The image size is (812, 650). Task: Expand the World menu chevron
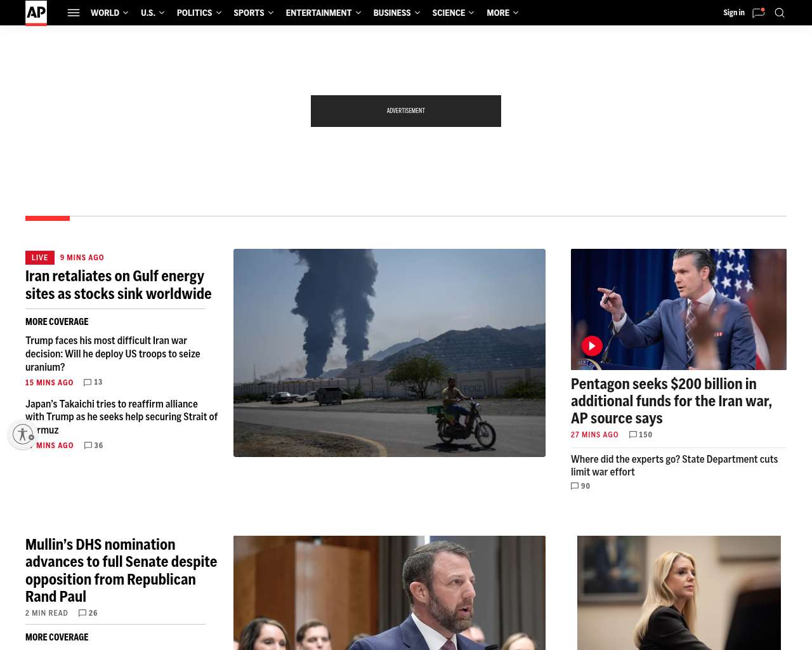pyautogui.click(x=125, y=13)
